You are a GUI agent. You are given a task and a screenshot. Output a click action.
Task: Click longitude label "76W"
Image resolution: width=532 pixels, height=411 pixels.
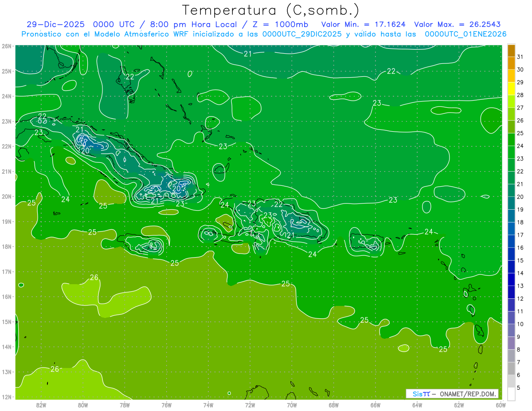pos(167,405)
